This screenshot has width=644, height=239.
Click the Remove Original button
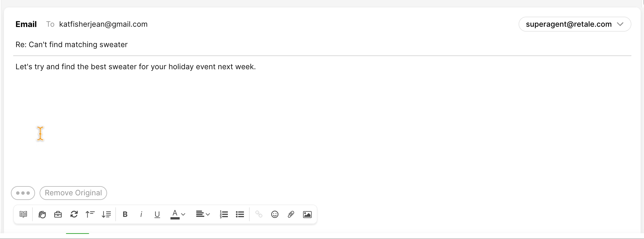[73, 193]
